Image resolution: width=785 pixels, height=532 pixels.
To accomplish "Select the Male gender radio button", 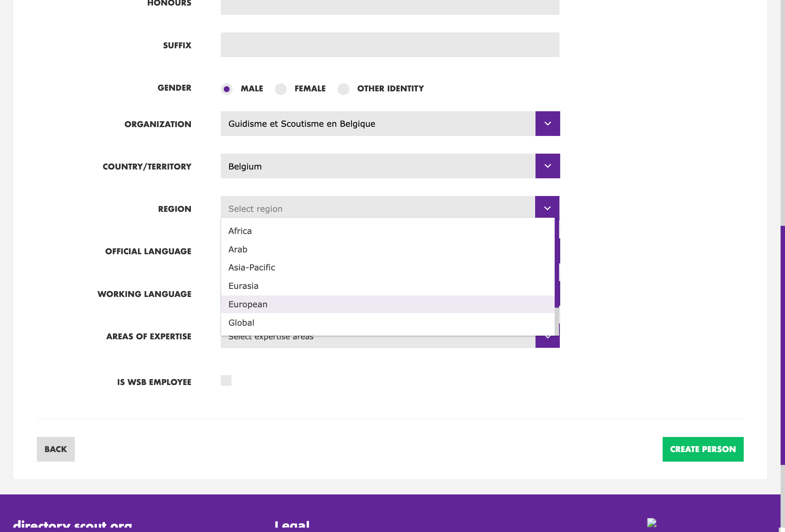I will pos(227,89).
